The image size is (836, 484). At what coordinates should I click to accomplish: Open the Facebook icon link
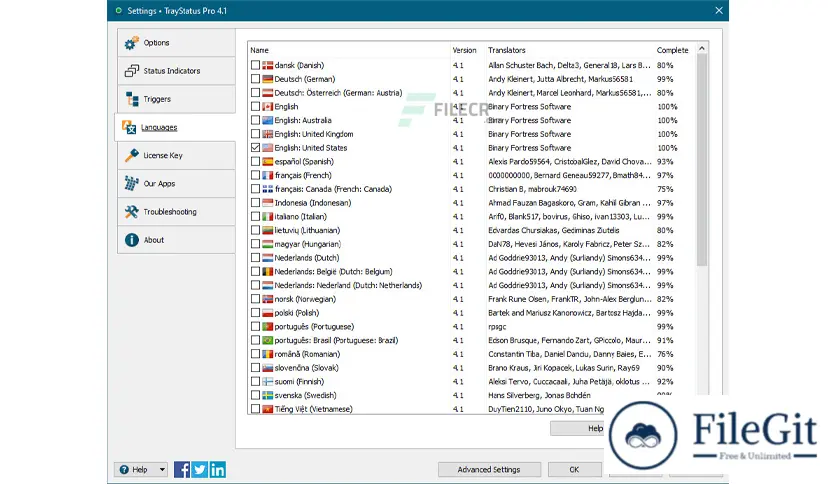pos(182,470)
